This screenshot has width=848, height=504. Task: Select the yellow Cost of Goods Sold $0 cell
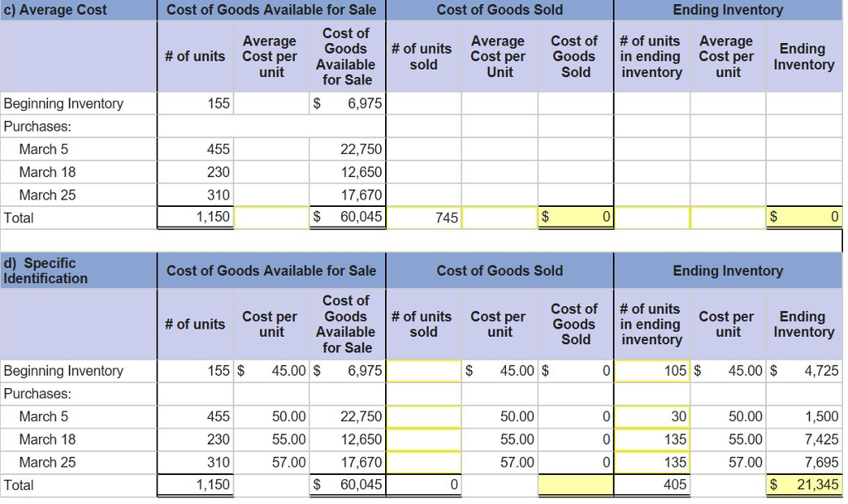[x=577, y=218]
